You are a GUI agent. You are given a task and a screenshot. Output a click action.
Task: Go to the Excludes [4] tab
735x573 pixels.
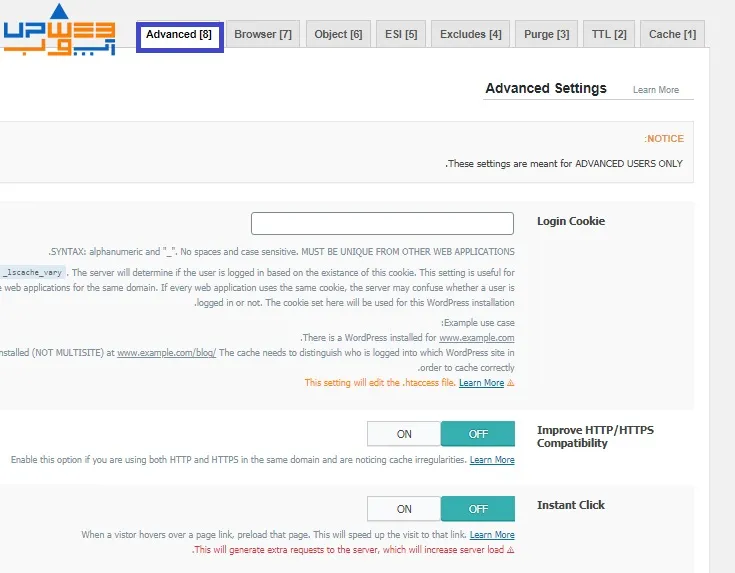pos(471,34)
